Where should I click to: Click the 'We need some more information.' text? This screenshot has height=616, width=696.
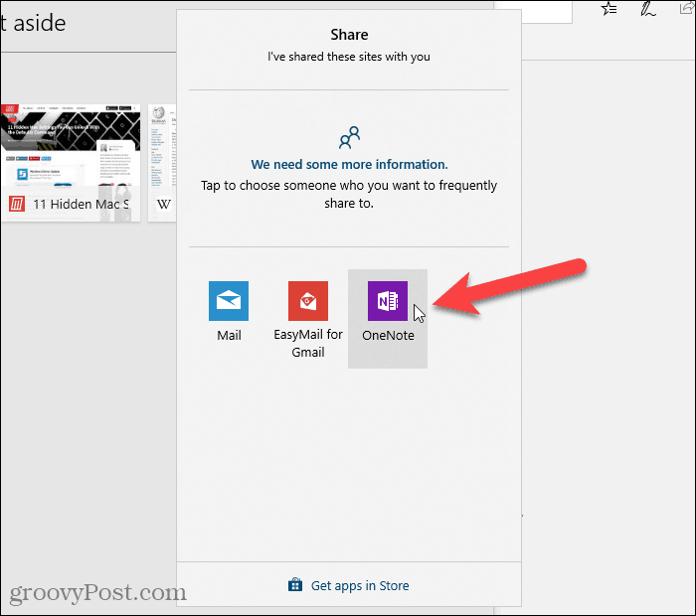click(349, 165)
